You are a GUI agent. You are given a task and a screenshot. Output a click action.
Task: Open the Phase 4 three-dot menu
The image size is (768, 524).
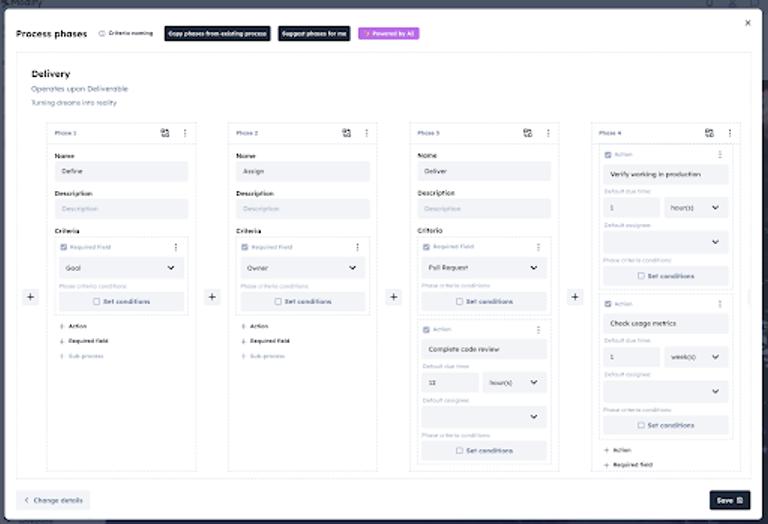[x=730, y=133]
